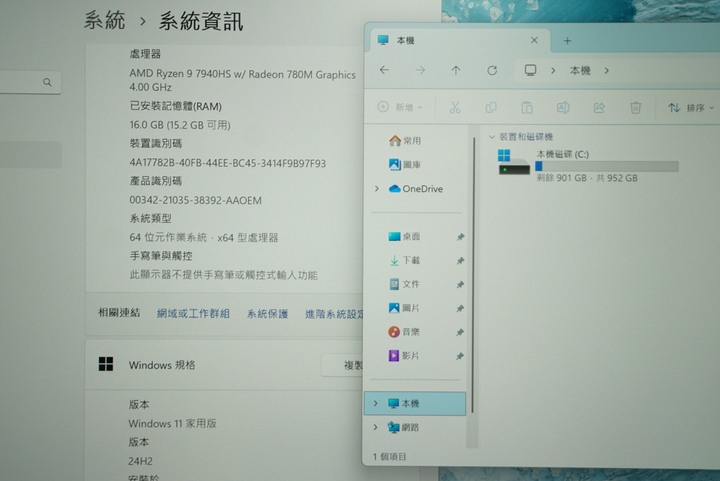Click the Share icon in toolbar

(599, 107)
